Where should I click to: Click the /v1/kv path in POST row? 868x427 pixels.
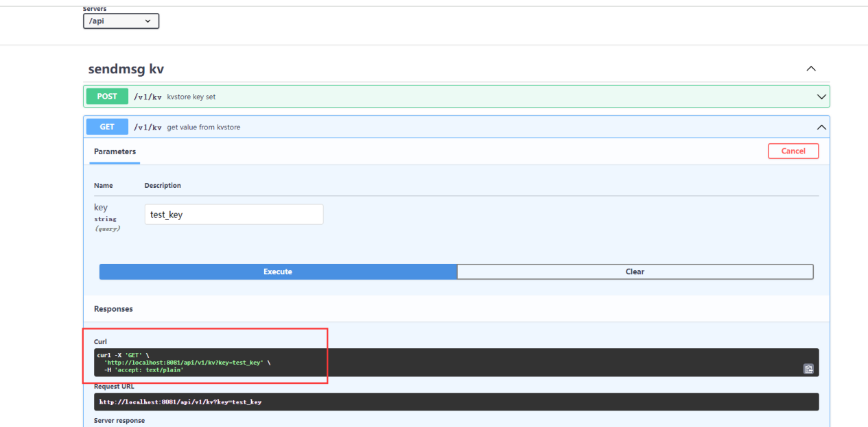[x=148, y=97]
